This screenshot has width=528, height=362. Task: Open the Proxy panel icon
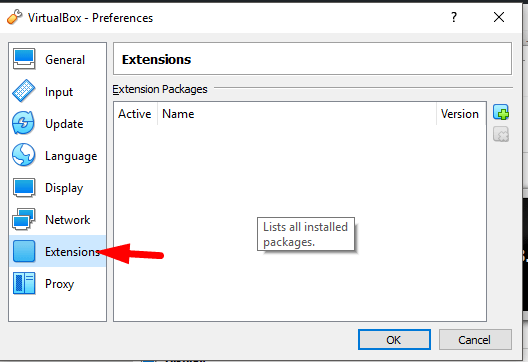pyautogui.click(x=24, y=283)
